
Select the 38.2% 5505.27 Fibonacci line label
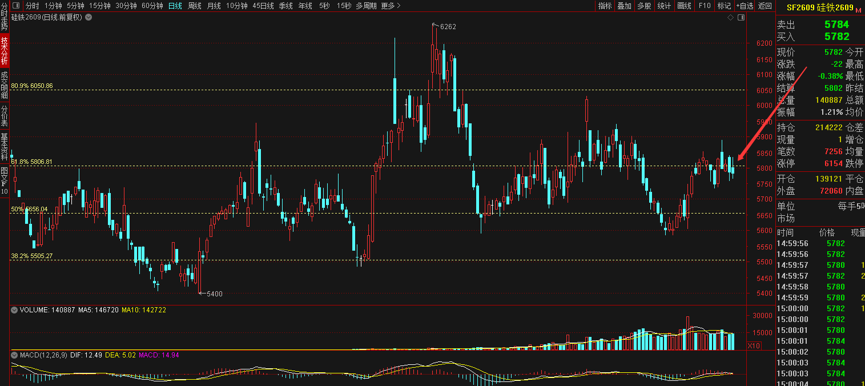(32, 256)
